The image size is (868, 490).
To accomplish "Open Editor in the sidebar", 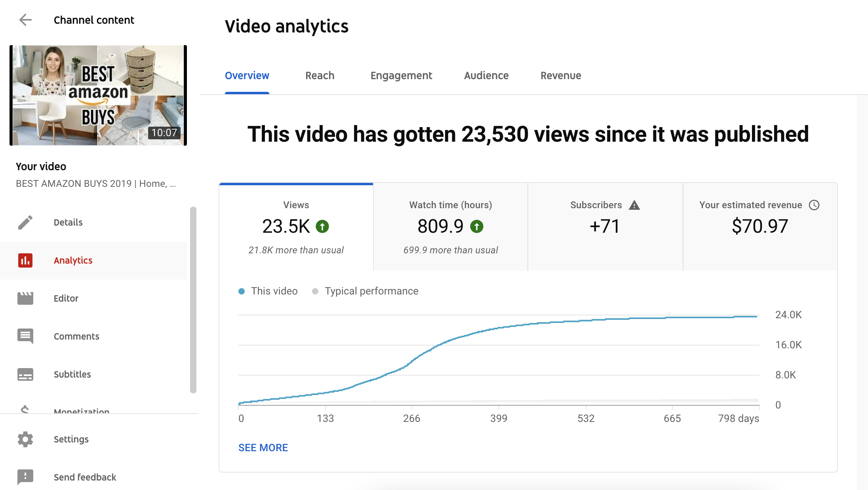I will (x=93, y=298).
